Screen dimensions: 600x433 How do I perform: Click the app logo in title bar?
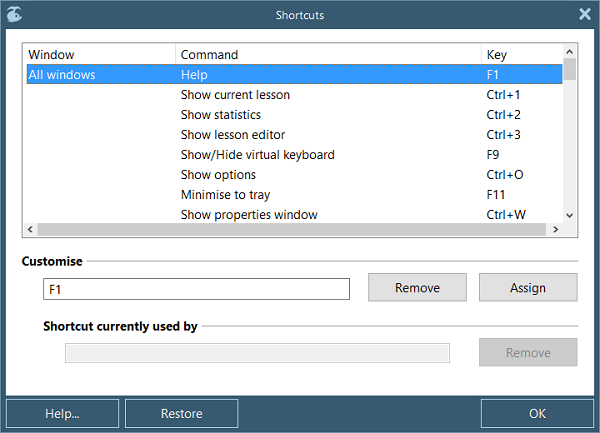pos(15,15)
